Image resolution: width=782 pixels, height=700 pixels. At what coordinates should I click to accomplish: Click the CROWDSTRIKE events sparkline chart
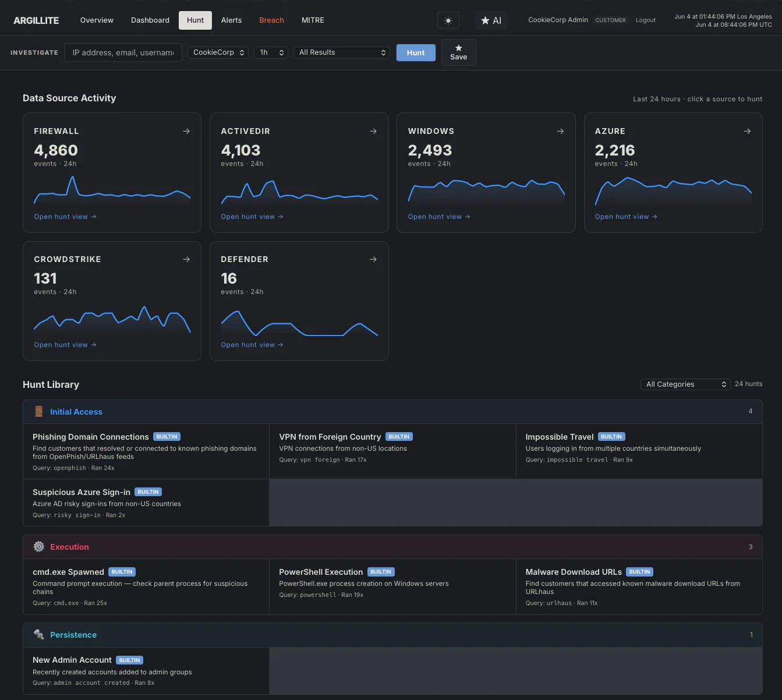tap(112, 320)
